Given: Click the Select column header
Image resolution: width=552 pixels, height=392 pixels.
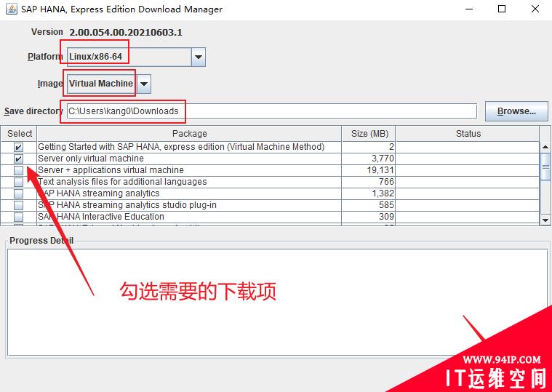Looking at the screenshot, I should (19, 134).
